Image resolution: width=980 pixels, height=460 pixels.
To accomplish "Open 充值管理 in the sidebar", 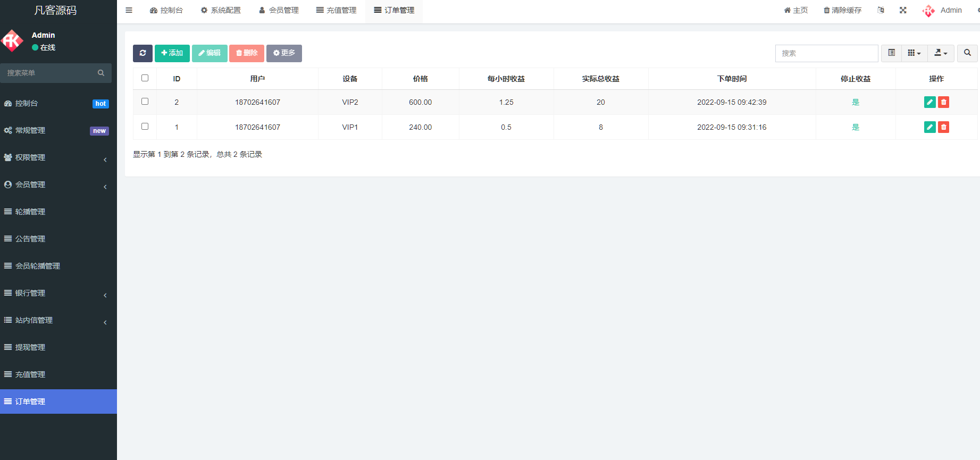I will (58, 374).
